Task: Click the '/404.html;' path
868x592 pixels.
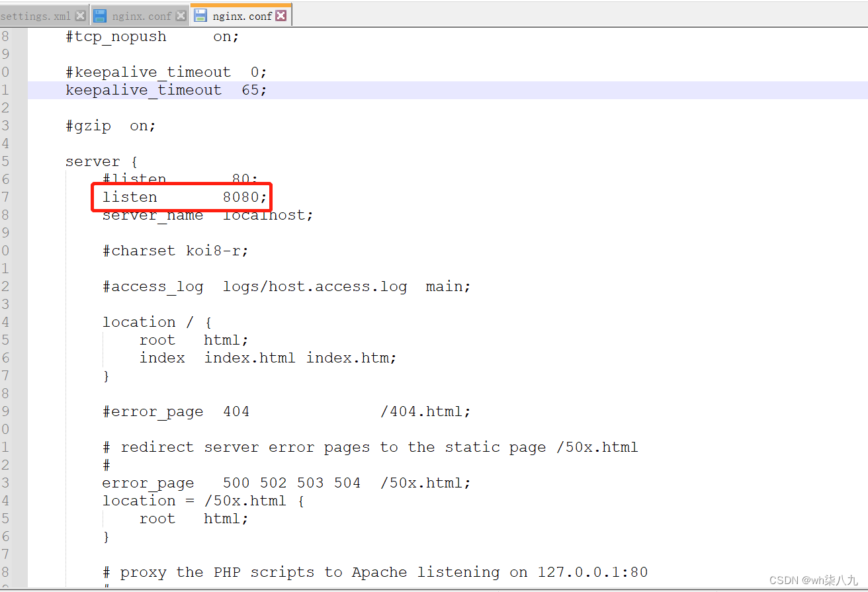Action: [426, 412]
